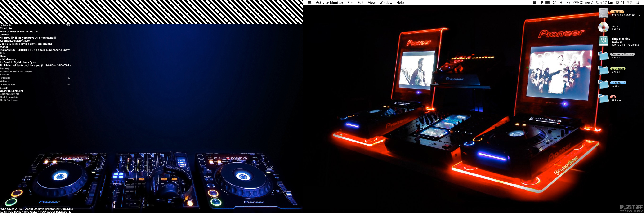Viewport: 644px width, 213px height.
Task: Select contact Erik in Friends list
Action: 3,53
